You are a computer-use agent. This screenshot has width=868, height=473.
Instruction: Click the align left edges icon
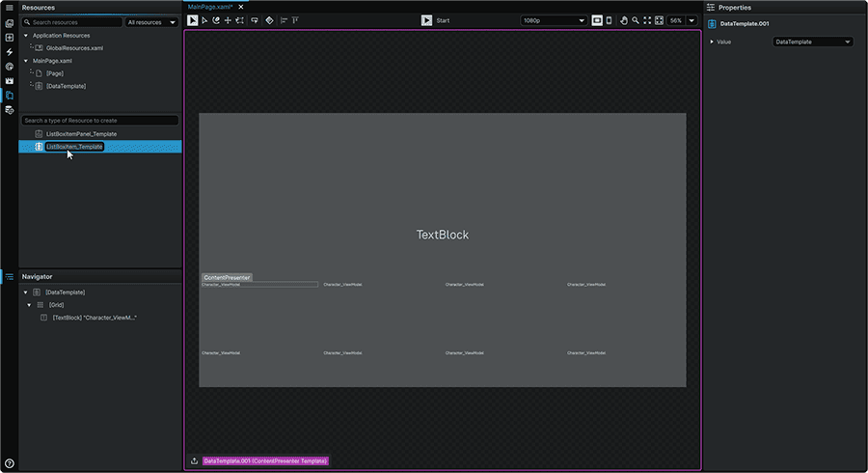point(284,20)
